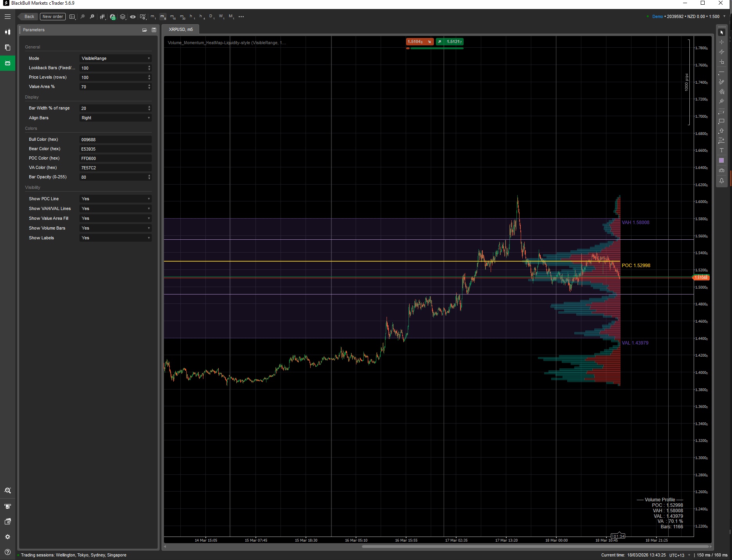Click the New order button
Image resolution: width=732 pixels, height=560 pixels.
click(52, 16)
